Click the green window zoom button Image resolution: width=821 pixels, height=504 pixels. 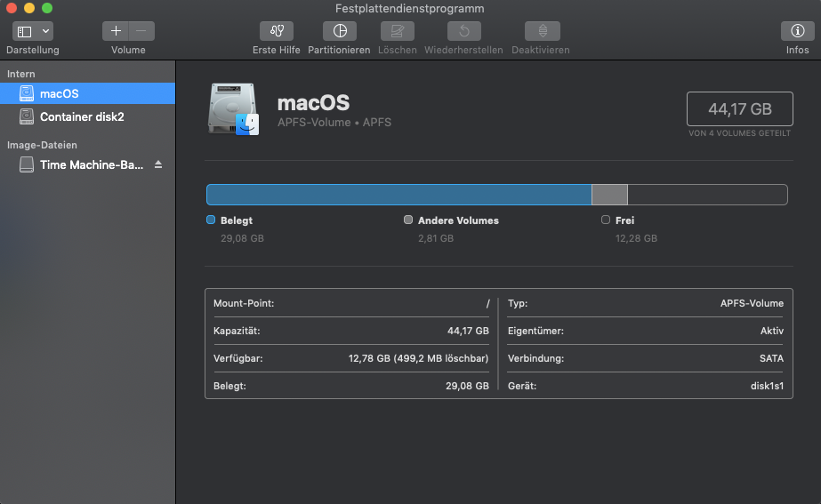click(47, 8)
